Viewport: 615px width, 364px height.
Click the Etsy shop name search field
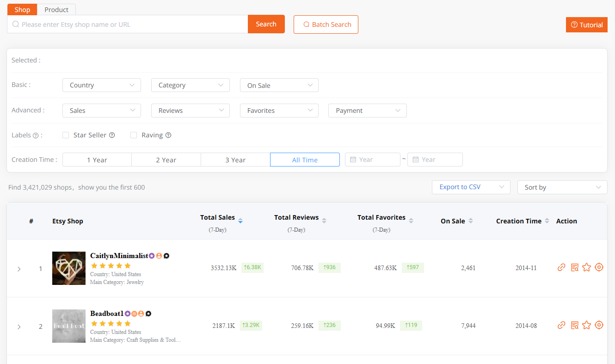point(132,25)
